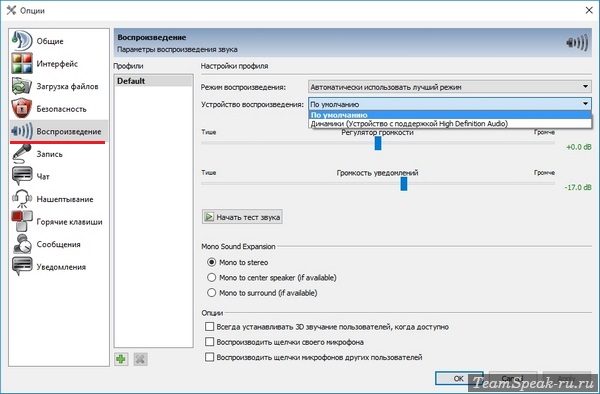Click the Безопасность shield lock icon
The image size is (600, 394).
click(22, 109)
